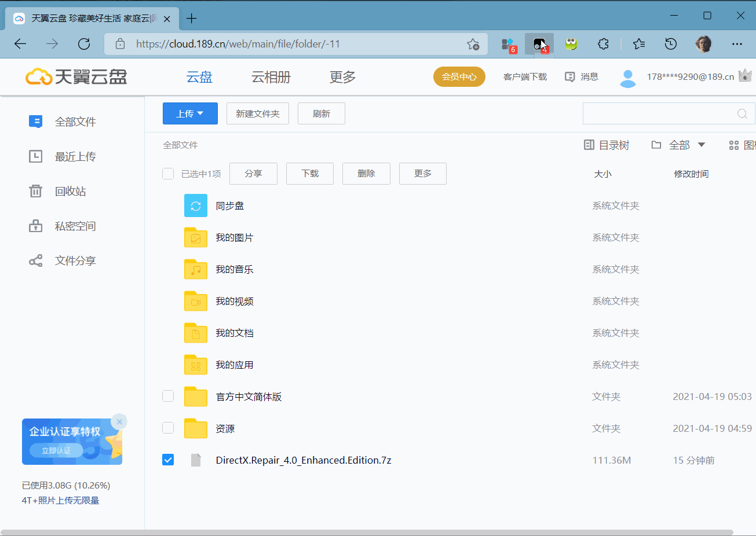Click the 新建文件夹 button
756x536 pixels.
(258, 113)
